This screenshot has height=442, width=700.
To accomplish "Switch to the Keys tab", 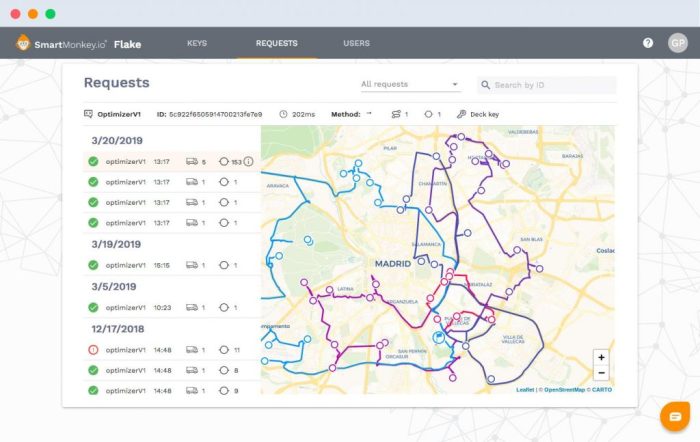I will [197, 43].
